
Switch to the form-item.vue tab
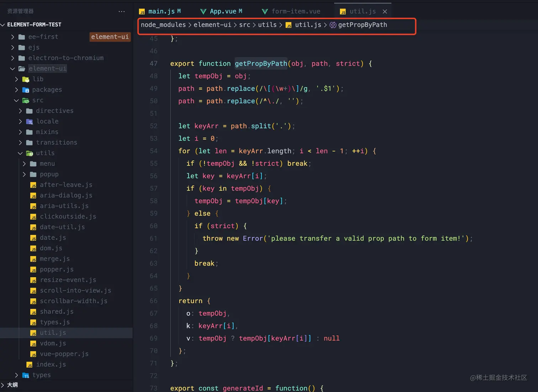click(x=291, y=11)
